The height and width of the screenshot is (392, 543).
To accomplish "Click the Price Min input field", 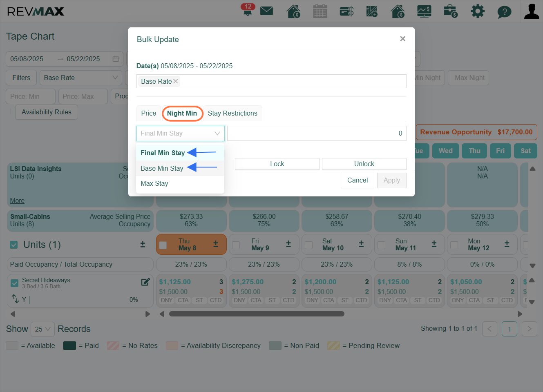I will [31, 97].
